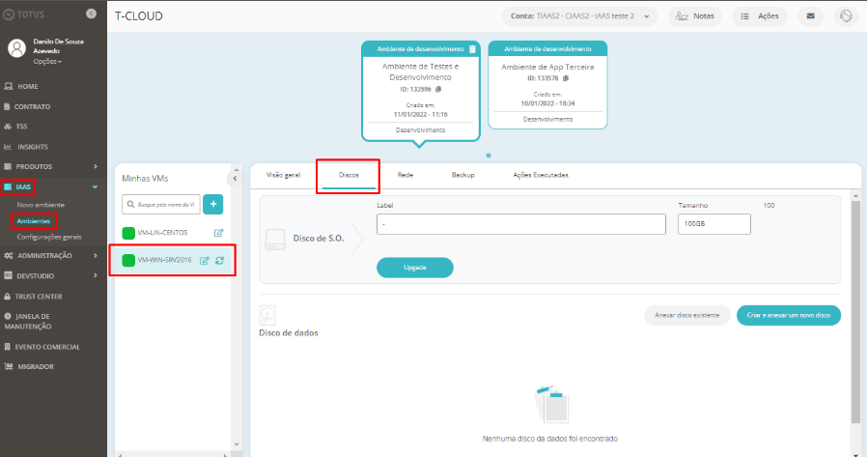Open Configurações gerais sub-item
Image resolution: width=868 pixels, height=458 pixels.
(48, 237)
